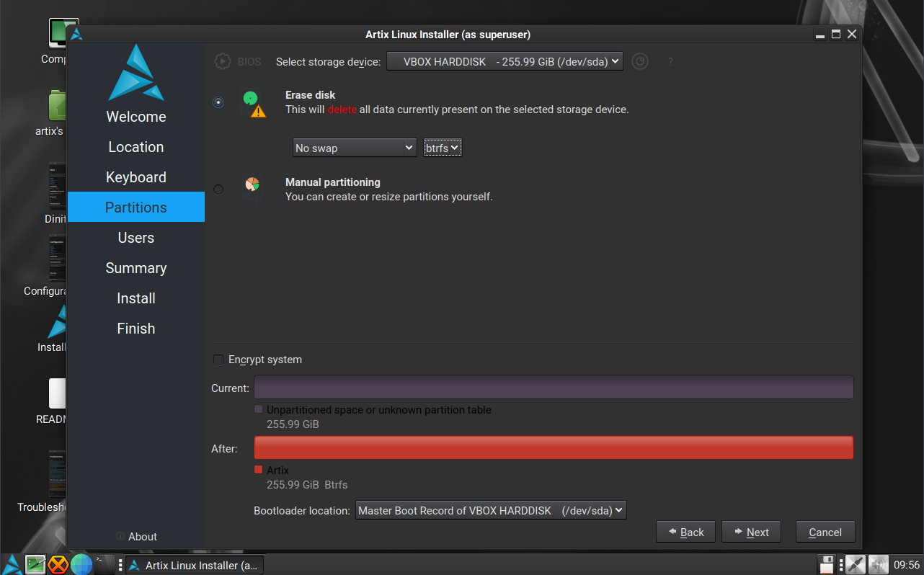
Task: Open the storage device dropdown
Action: 505,62
